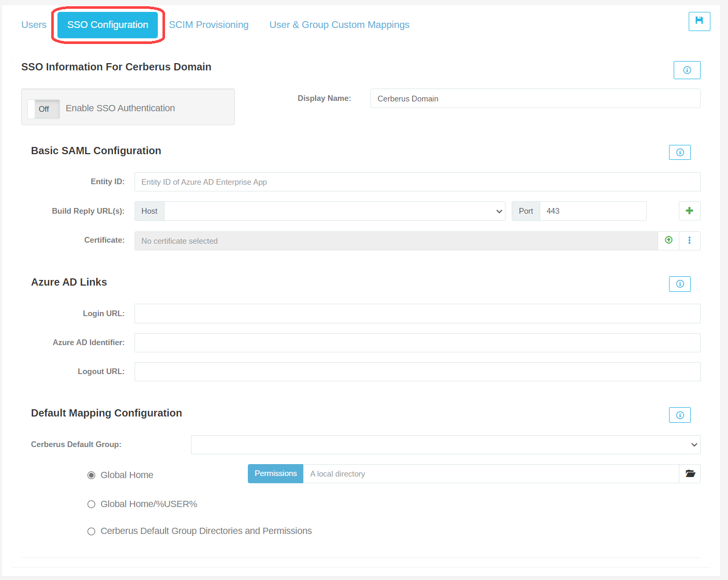Select Cerberus Default Group Directories and Permissions
Image resolution: width=728 pixels, height=580 pixels.
tap(91, 531)
